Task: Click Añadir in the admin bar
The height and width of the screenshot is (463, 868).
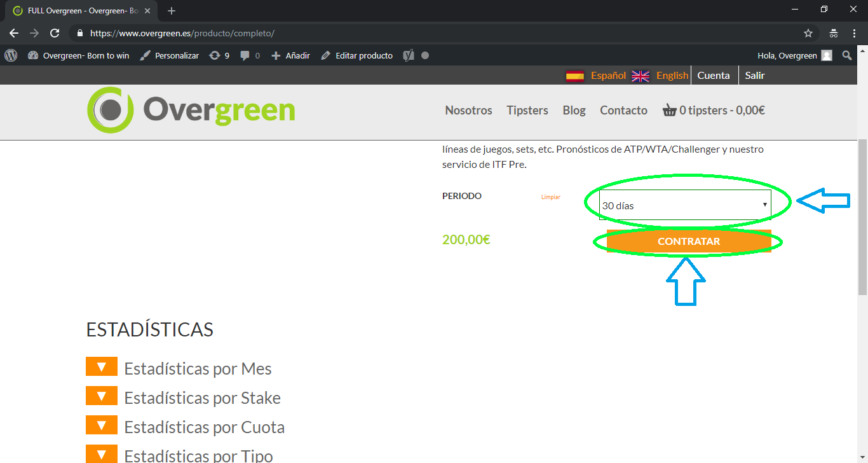Action: tap(291, 55)
